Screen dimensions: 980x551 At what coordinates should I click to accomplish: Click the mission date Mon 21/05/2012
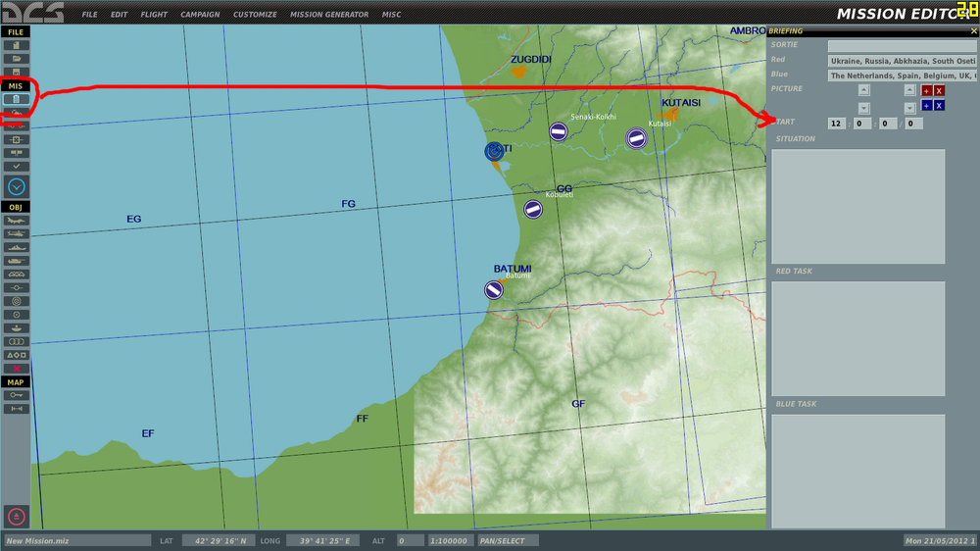click(940, 540)
